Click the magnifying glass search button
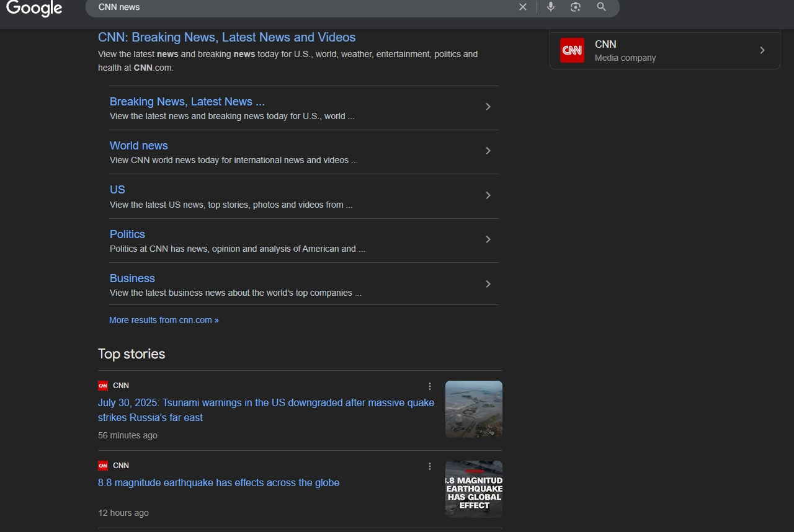This screenshot has width=794, height=532. coord(601,7)
